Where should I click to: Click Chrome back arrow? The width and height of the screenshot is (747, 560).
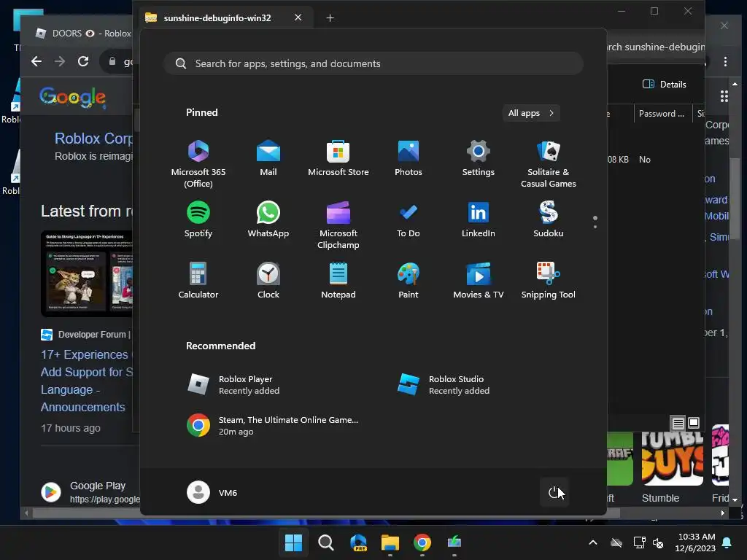[36, 61]
